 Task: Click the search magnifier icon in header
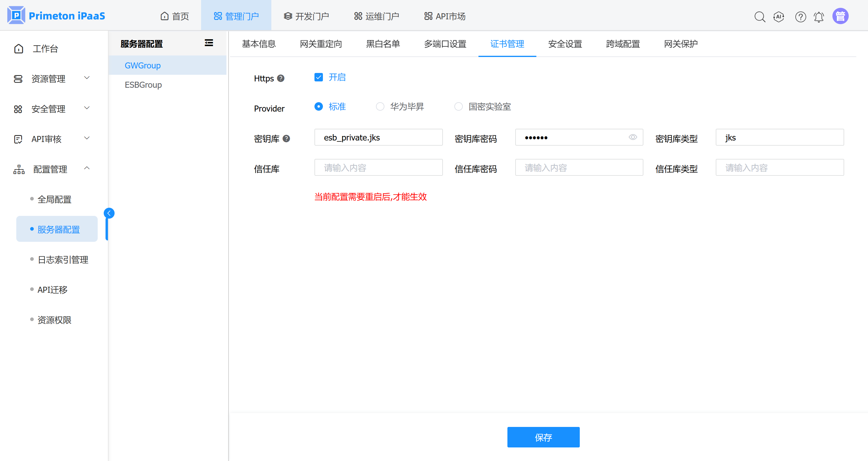[x=759, y=17]
